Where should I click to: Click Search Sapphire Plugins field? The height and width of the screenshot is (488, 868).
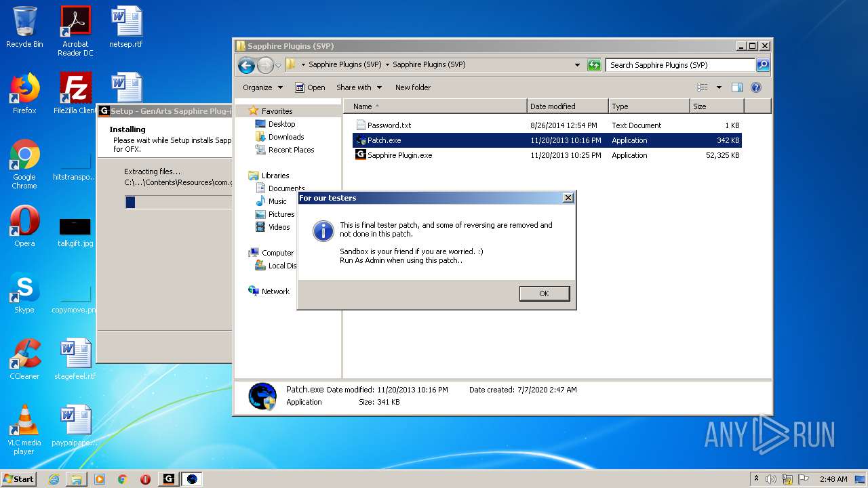coord(679,65)
